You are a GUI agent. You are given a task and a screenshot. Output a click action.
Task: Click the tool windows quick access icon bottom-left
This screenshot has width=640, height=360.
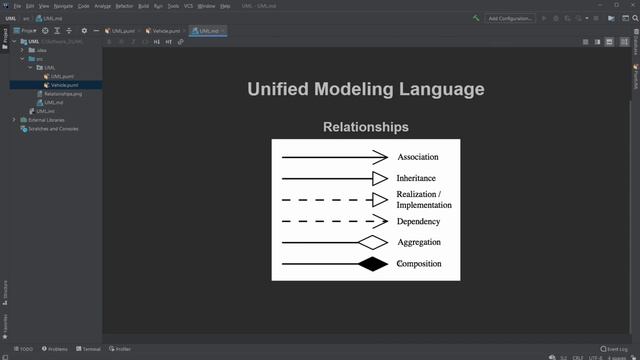4,357
